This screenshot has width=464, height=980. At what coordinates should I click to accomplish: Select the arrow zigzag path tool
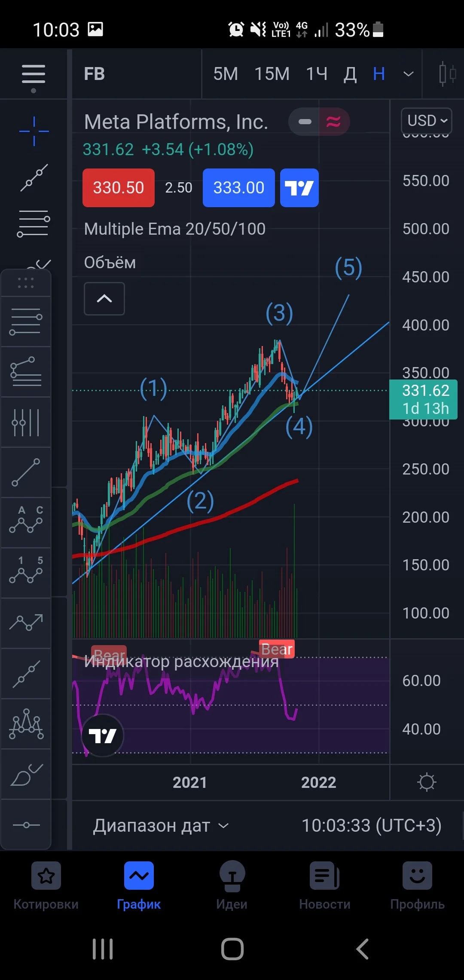(26, 623)
